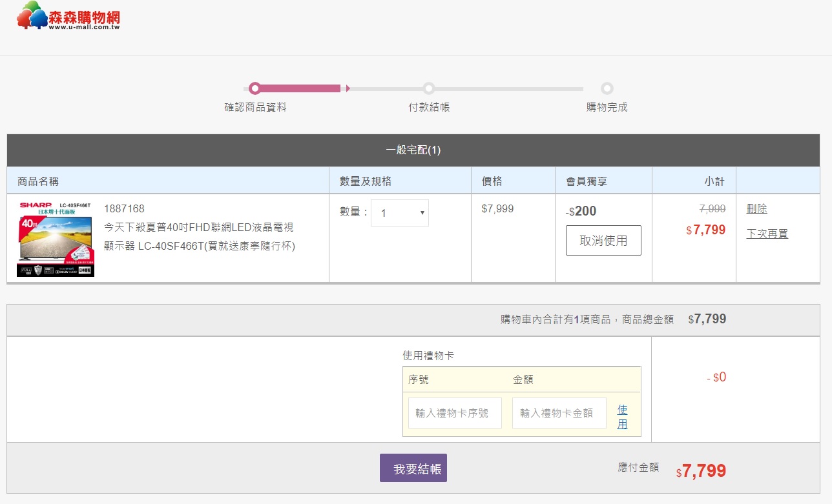Click the 森森購物網 logo
Viewport: 832px width, 504px height.
coord(68,15)
